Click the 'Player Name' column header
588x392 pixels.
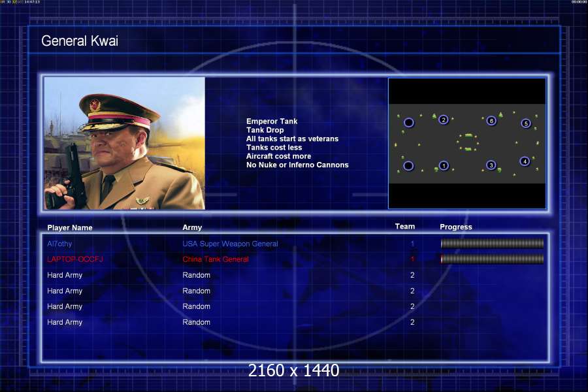pyautogui.click(x=70, y=228)
